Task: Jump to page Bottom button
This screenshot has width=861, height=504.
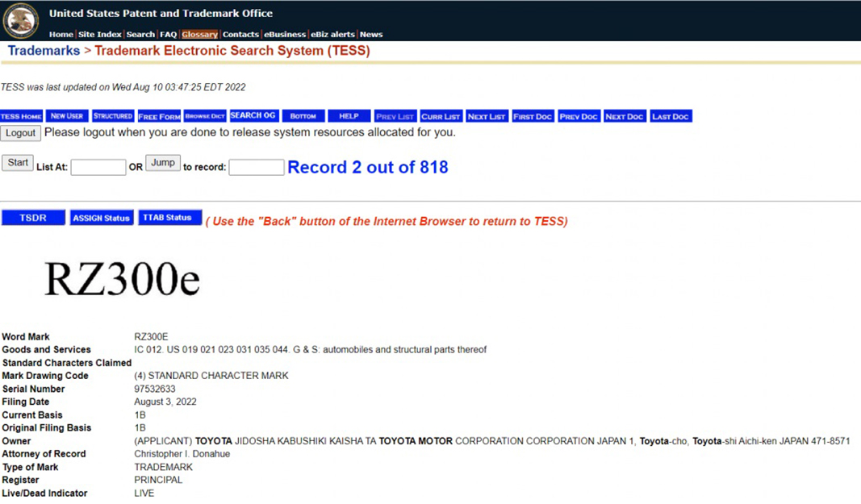Action: tap(303, 116)
